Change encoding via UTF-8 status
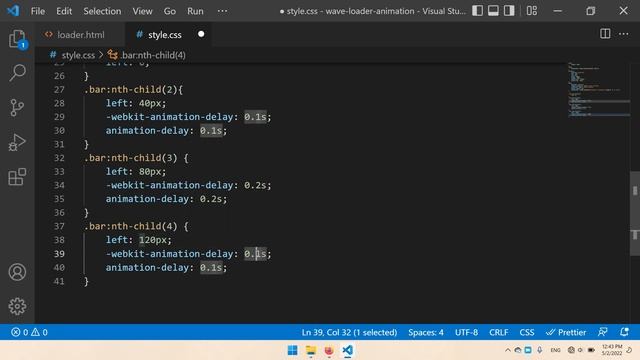 [x=466, y=332]
